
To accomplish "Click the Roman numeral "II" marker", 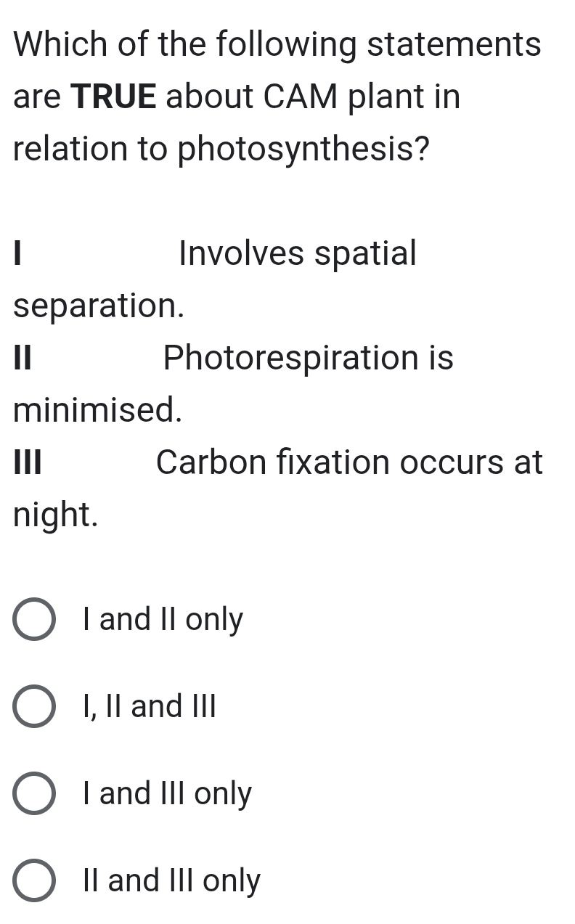I will (x=21, y=359).
